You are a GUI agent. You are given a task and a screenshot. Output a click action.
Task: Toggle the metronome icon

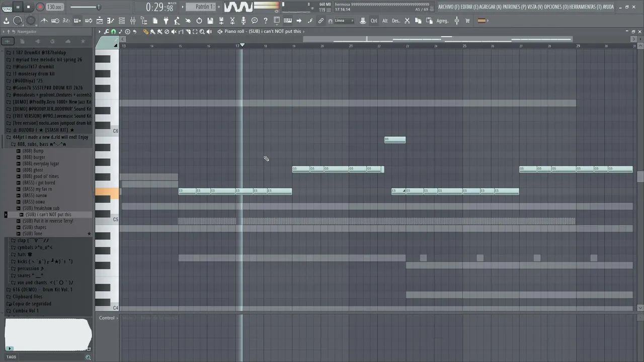point(44,21)
